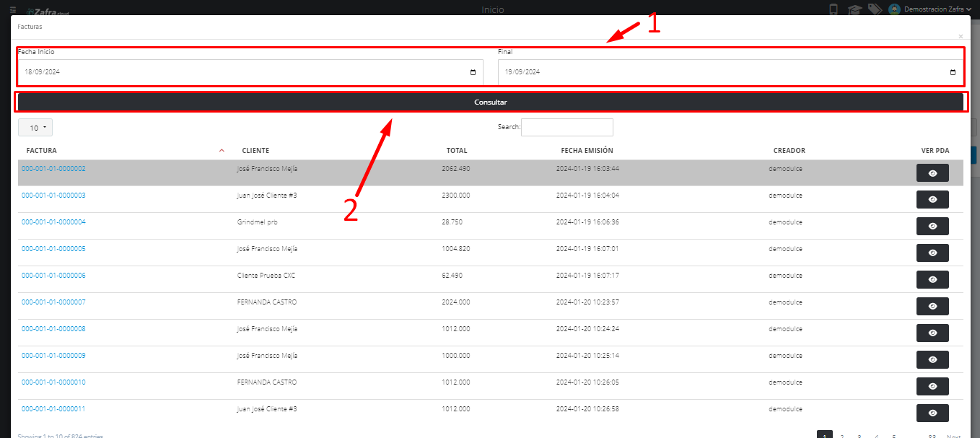Click the Fecha Inicio date field
Screen dimensions: 980x438
(x=250, y=72)
